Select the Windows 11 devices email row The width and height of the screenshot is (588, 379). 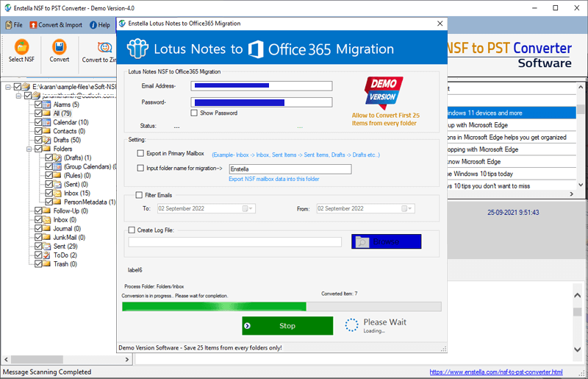512,113
